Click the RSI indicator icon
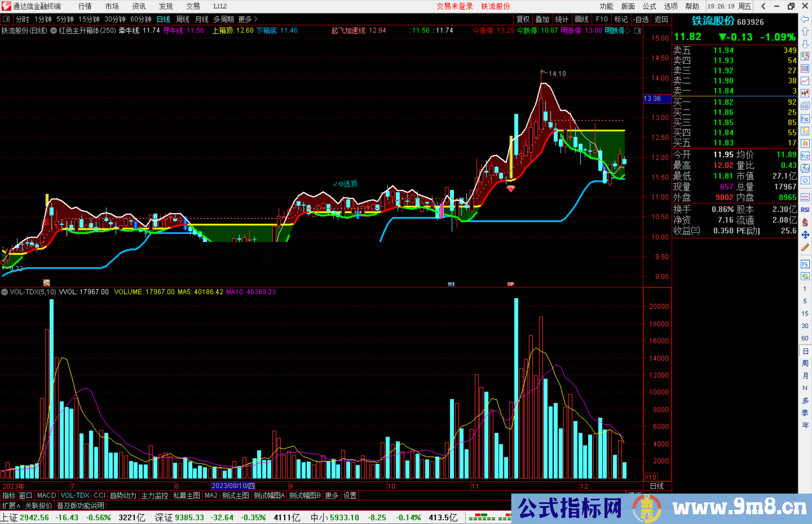This screenshot has width=812, height=524. tap(805, 210)
